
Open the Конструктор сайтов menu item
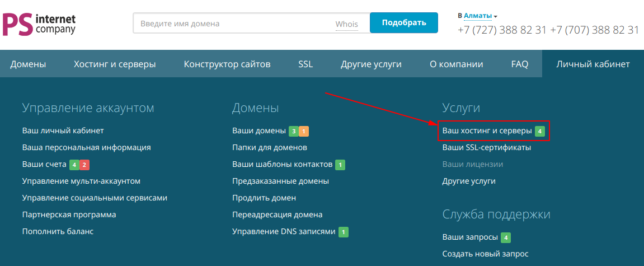point(227,64)
